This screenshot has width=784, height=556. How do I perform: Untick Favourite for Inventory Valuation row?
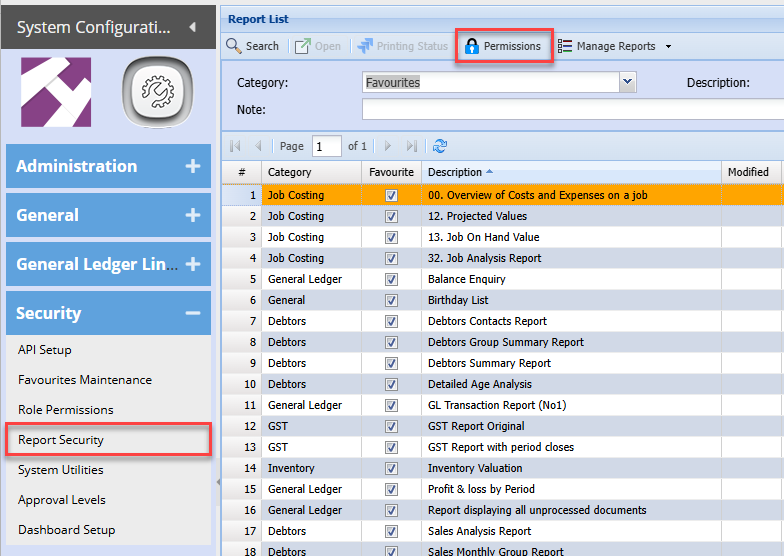[x=391, y=468]
